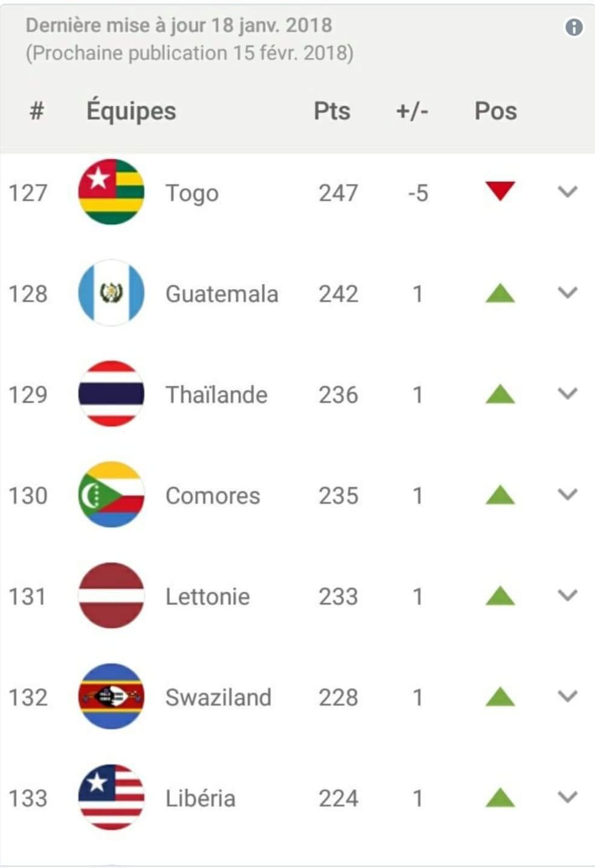Image resolution: width=595 pixels, height=868 pixels.
Task: Click the info icon at top right
Action: (573, 27)
